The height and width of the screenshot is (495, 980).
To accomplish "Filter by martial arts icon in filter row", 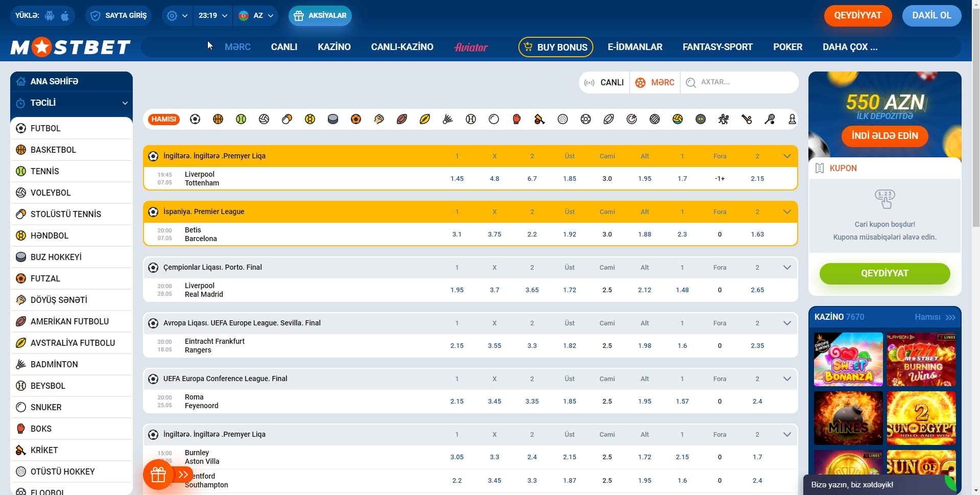I will coord(379,119).
